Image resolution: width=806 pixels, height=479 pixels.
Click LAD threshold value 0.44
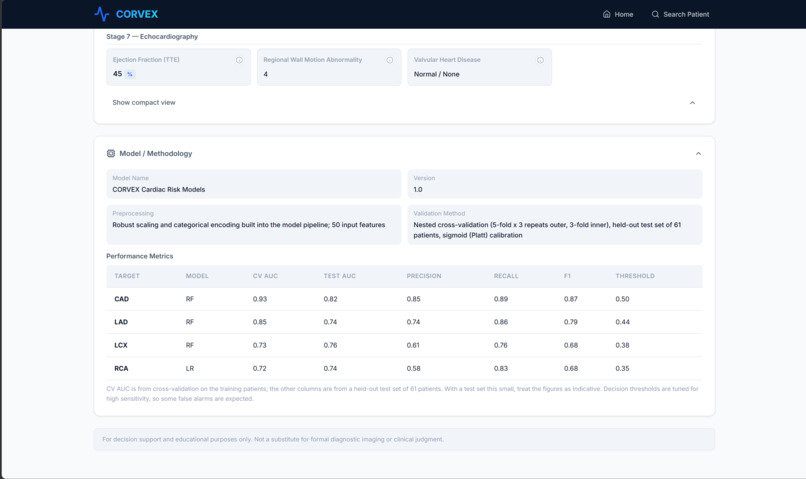[622, 322]
